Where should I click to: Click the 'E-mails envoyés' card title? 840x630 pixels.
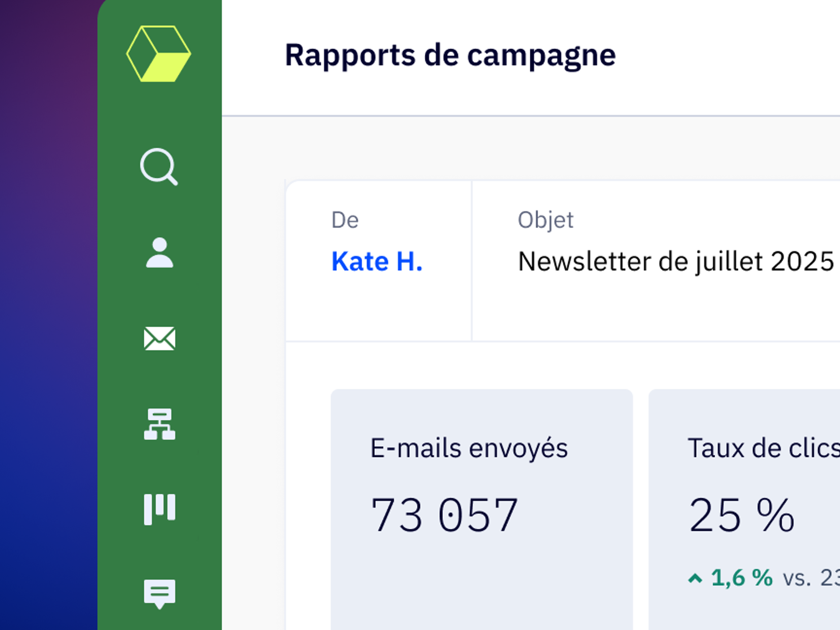[469, 448]
